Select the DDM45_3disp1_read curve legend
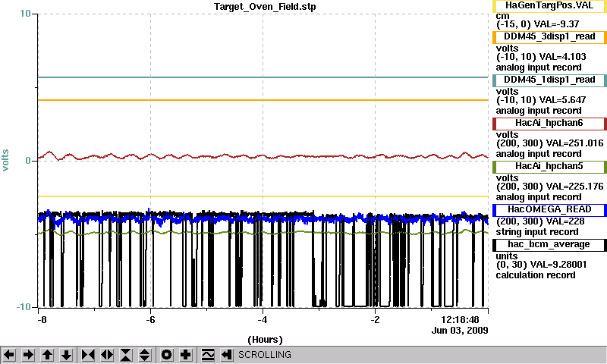The height and width of the screenshot is (364, 607). coord(549,36)
